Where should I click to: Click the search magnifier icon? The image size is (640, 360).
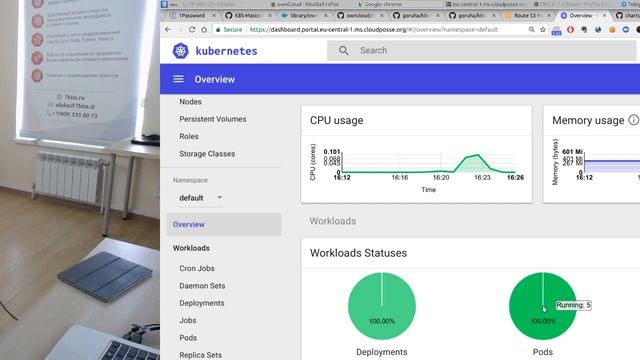click(x=344, y=50)
